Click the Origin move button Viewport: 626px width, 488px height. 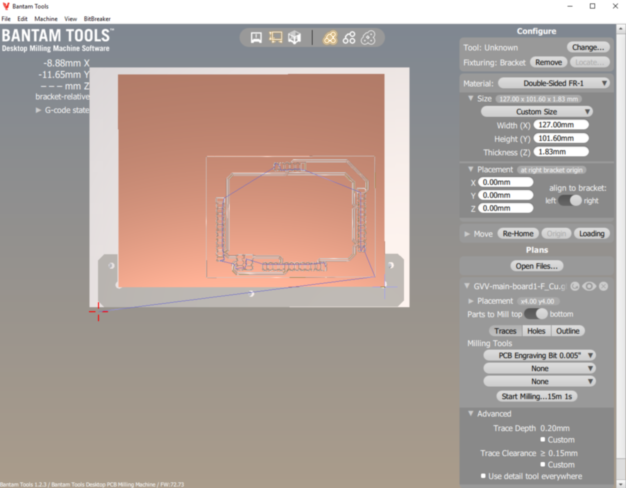coord(556,234)
